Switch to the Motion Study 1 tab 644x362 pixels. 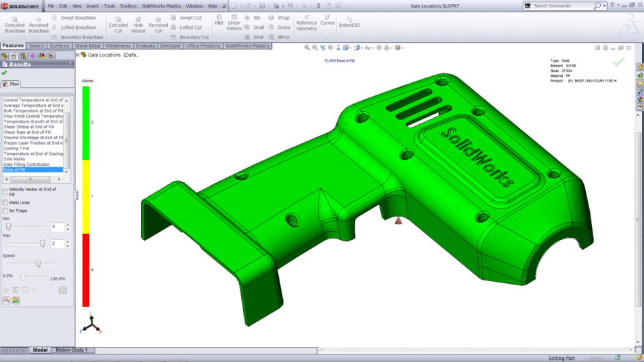(x=71, y=350)
